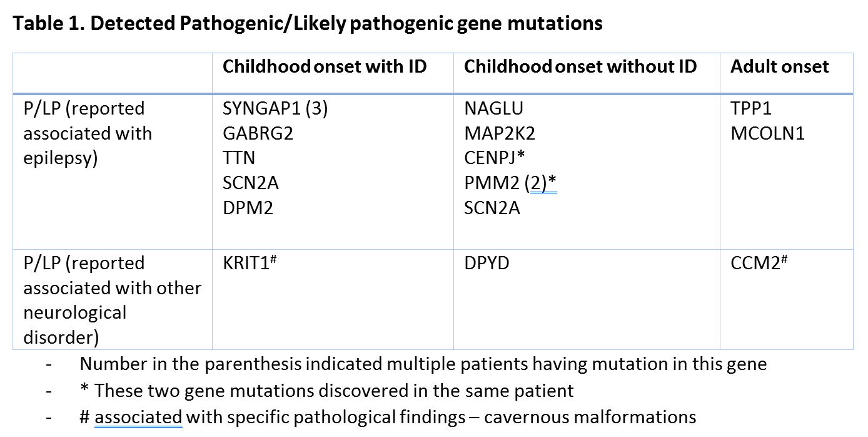Select the DPYD gene text
Viewport: 868px width, 437px height.
(487, 263)
